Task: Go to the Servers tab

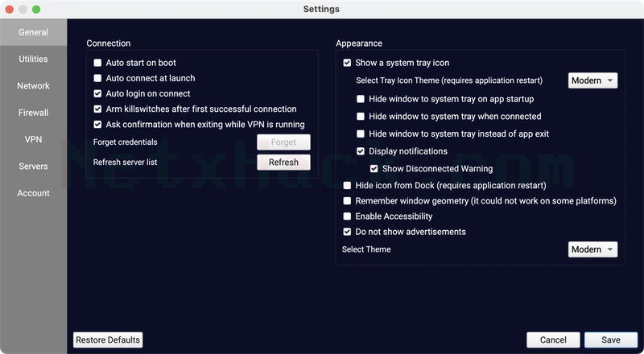Action: coord(33,167)
